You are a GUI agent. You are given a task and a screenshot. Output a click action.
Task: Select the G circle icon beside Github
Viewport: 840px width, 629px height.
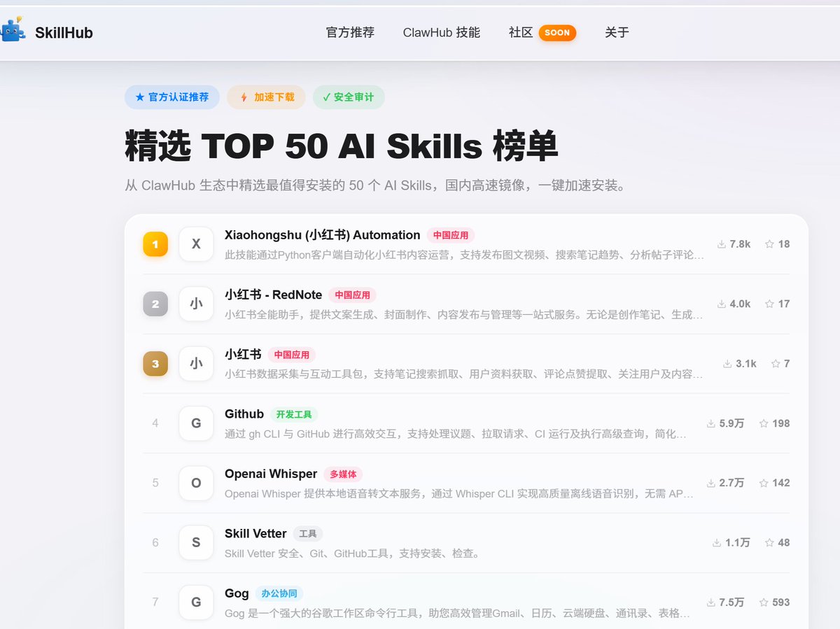tap(195, 423)
